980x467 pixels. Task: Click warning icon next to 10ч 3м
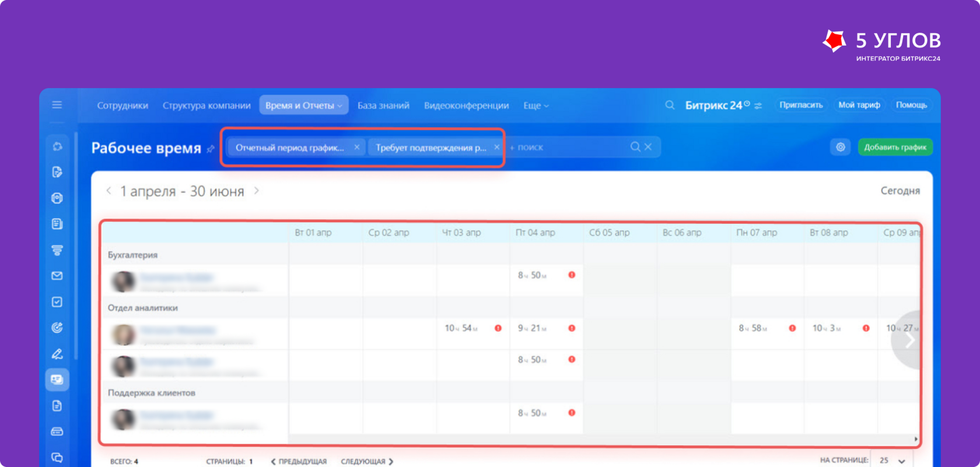click(866, 328)
